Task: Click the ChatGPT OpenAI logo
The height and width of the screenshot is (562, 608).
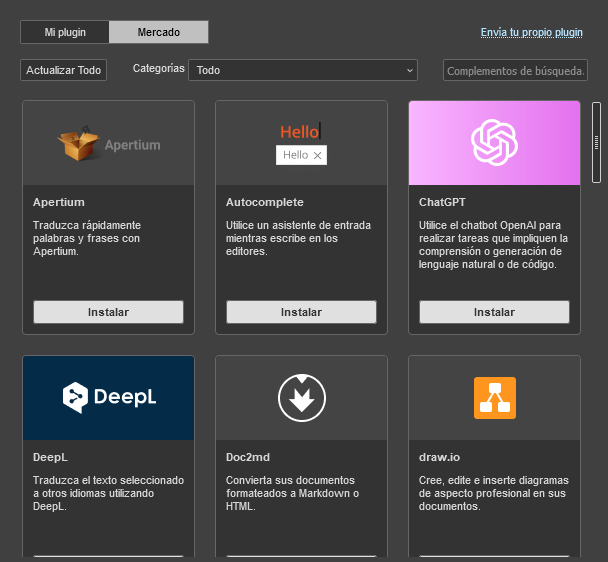Action: click(x=494, y=142)
